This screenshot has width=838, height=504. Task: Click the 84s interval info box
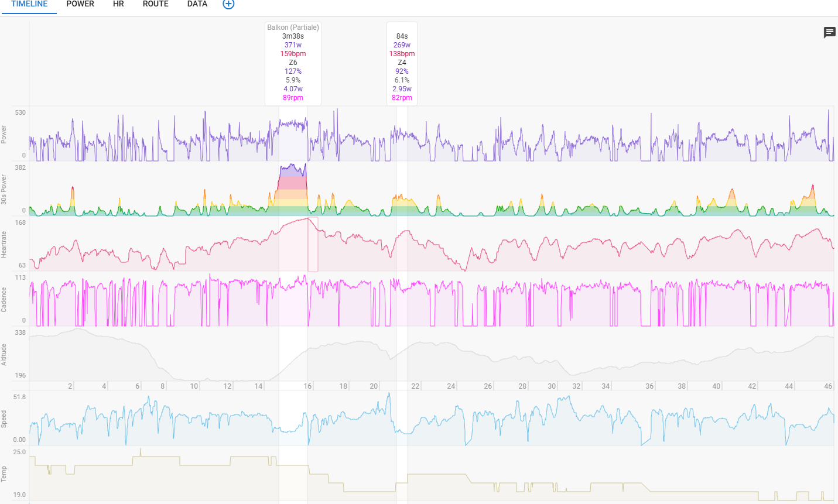pyautogui.click(x=402, y=64)
